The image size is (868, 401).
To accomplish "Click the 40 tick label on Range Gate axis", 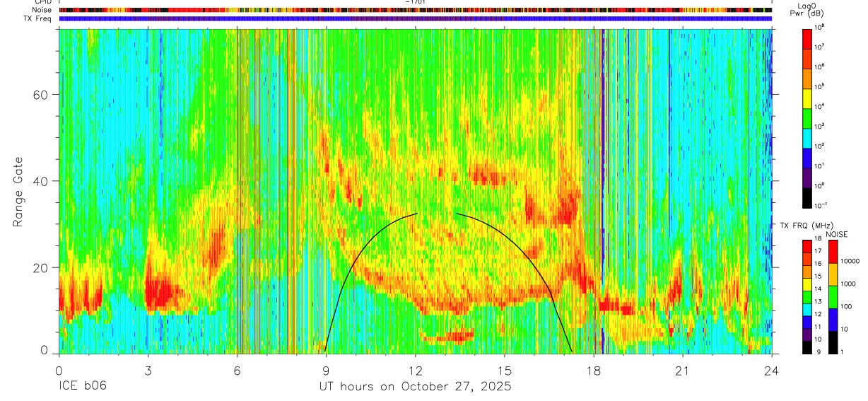I will click(x=42, y=181).
